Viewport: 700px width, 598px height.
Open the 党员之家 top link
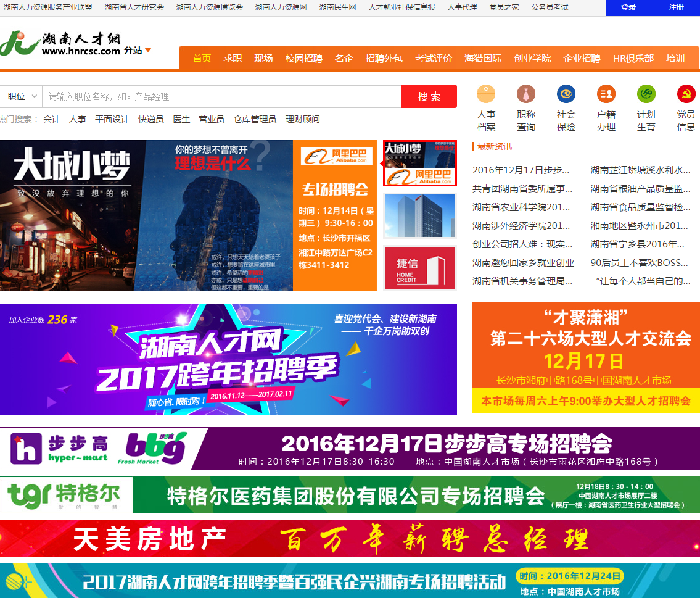pyautogui.click(x=504, y=7)
